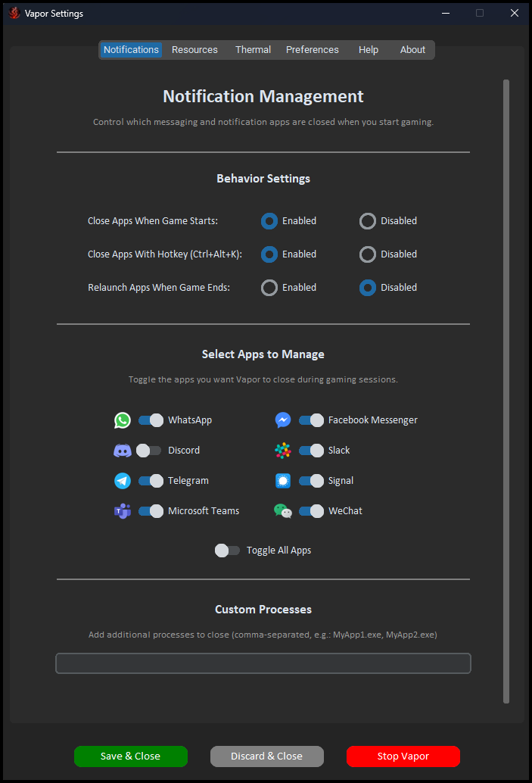
Task: Toggle off the WhatsApp switch
Action: (150, 420)
